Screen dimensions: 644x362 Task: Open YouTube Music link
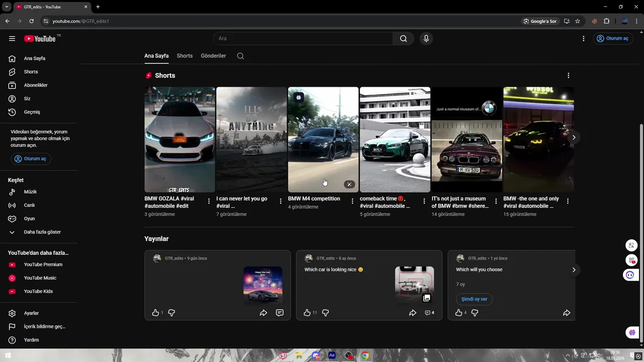tap(39, 278)
